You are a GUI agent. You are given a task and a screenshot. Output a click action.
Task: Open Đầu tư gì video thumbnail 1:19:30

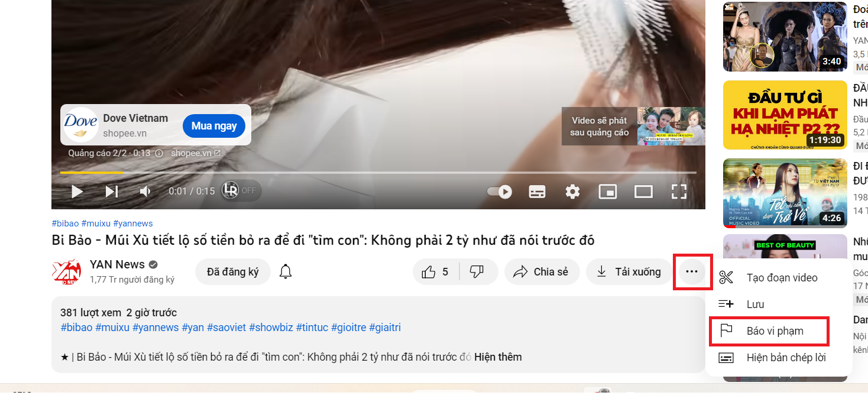tap(785, 115)
